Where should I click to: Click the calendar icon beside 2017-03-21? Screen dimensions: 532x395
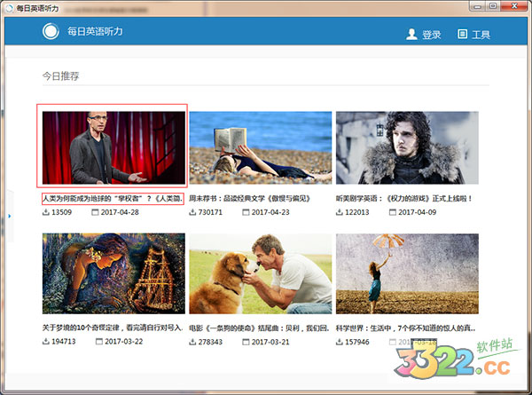coord(246,342)
